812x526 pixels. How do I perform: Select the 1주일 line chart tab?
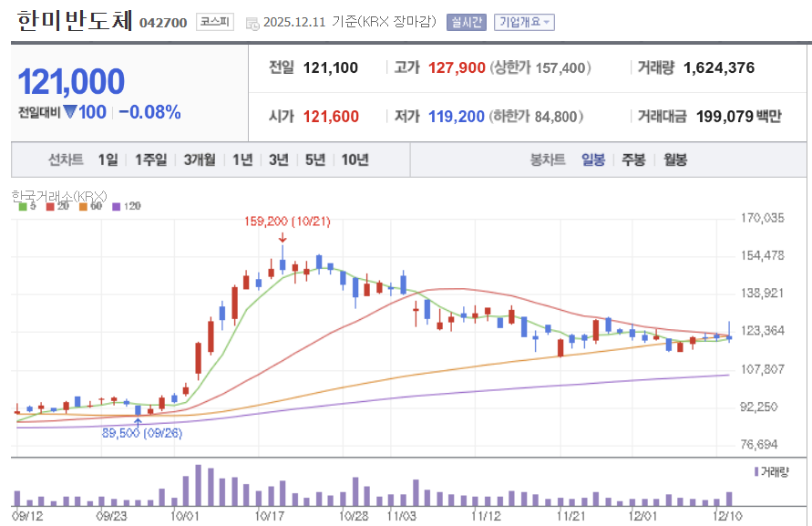pos(150,160)
